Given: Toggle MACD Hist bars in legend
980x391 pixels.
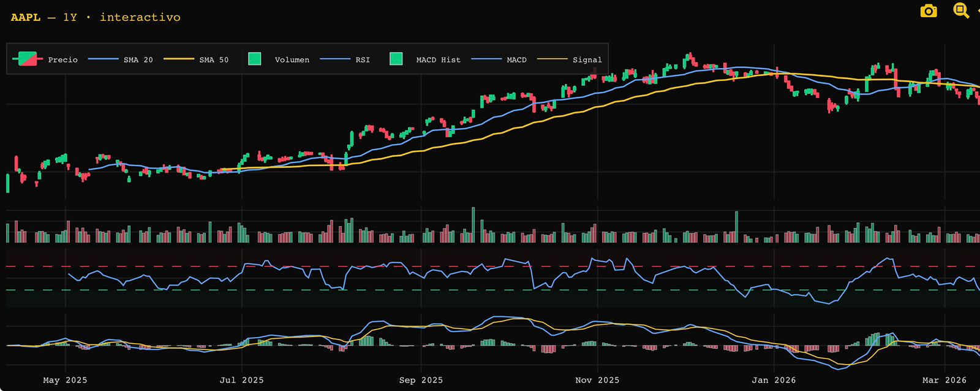Looking at the screenshot, I should [x=425, y=59].
